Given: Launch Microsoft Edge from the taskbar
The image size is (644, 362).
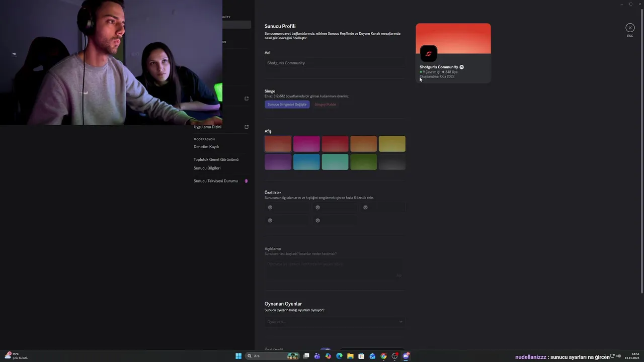Looking at the screenshot, I should pyautogui.click(x=339, y=356).
